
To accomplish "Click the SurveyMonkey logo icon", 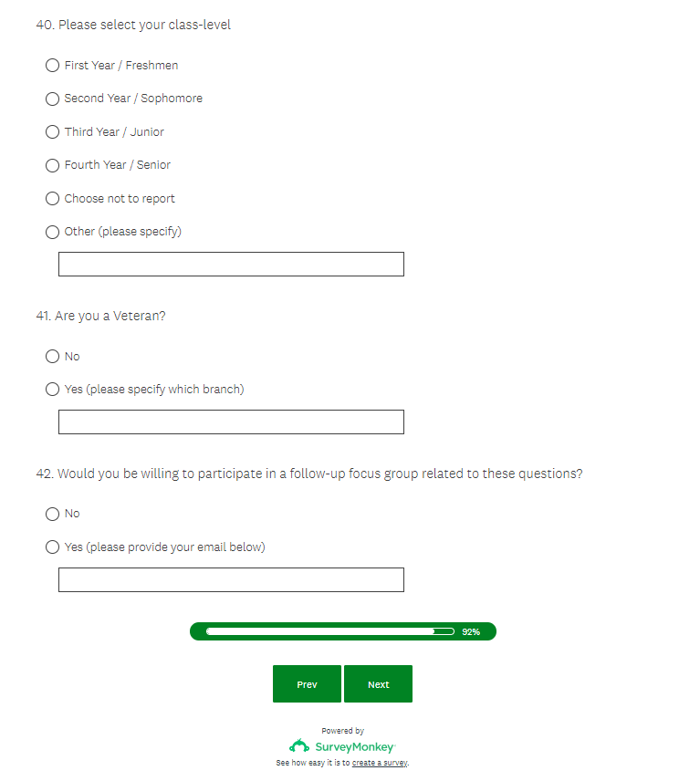I will (x=299, y=746).
